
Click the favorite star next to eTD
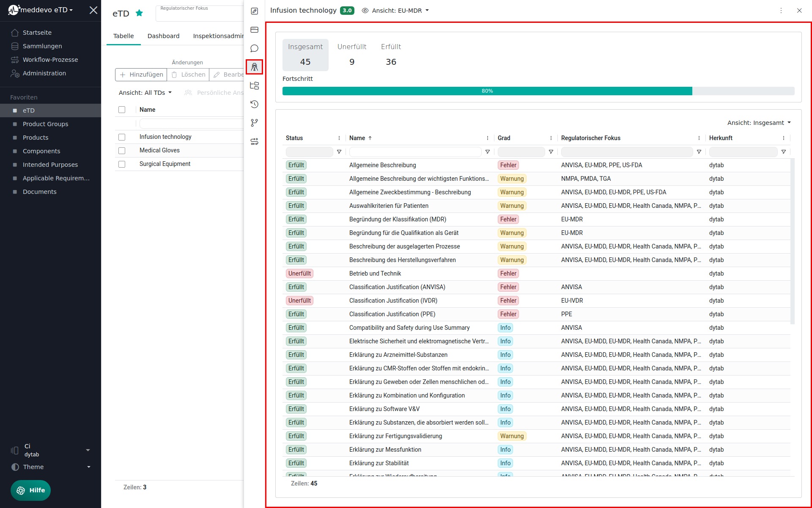click(139, 13)
